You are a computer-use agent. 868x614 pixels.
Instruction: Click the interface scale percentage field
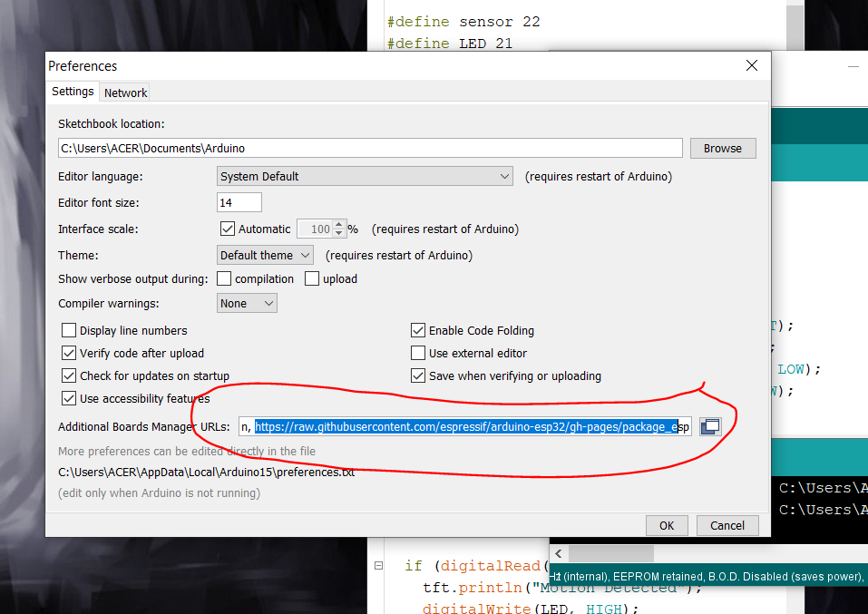316,229
